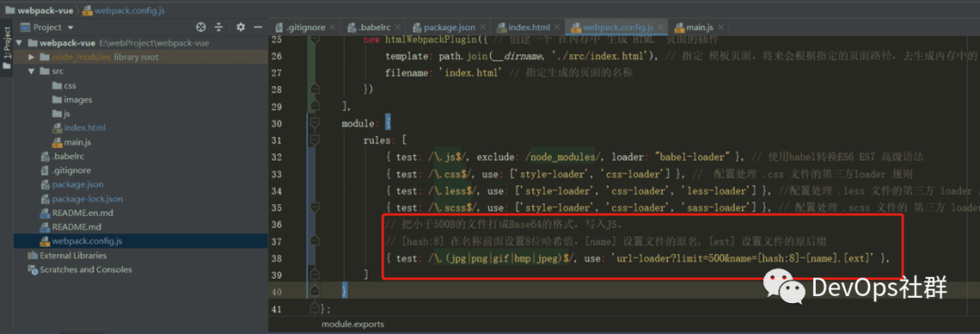
Task: Open Project panel settings gear
Action: click(x=240, y=27)
